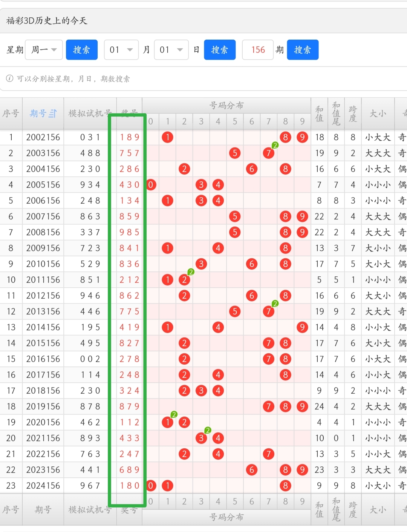Click red ball 9 in row 2014156
The width and height of the screenshot is (407, 532).
pos(302,327)
